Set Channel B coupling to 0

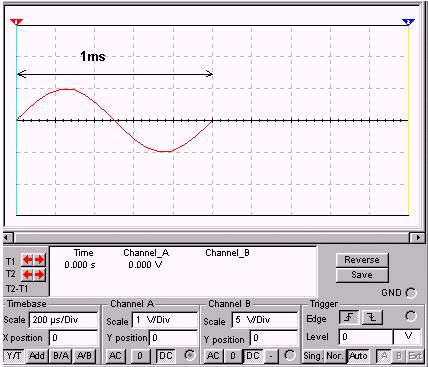[x=233, y=356]
